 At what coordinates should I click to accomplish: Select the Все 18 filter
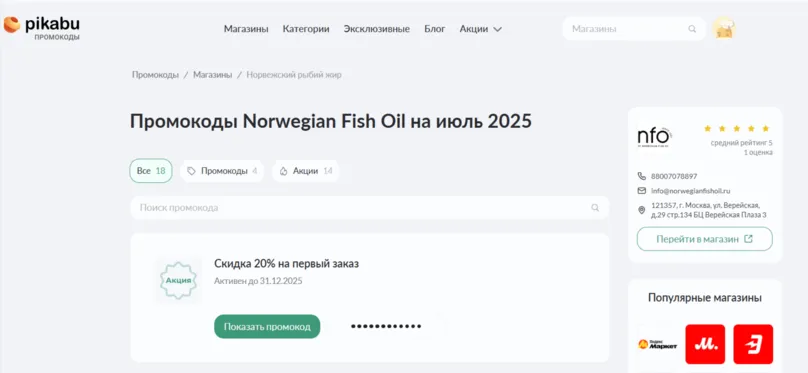[151, 171]
